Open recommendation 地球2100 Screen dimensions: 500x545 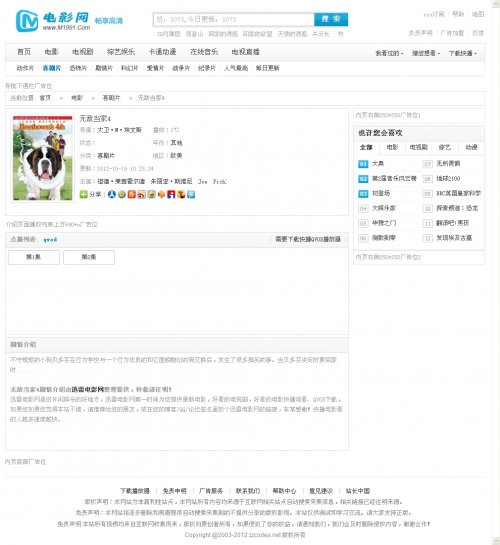tap(448, 179)
